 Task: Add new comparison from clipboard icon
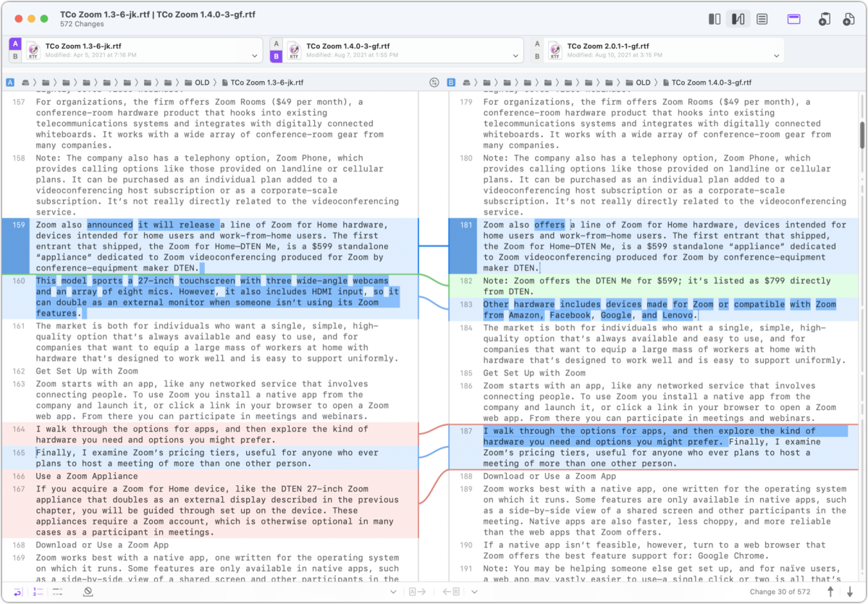[x=824, y=20]
